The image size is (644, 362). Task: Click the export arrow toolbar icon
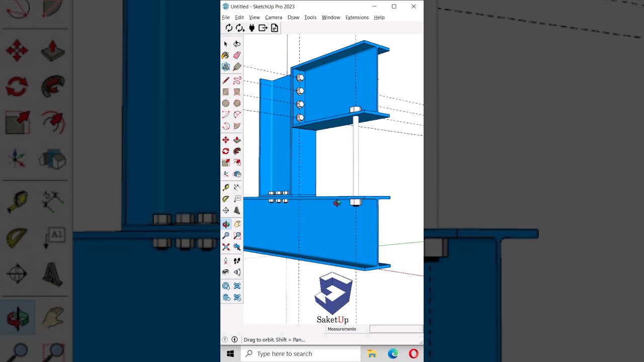(x=263, y=28)
